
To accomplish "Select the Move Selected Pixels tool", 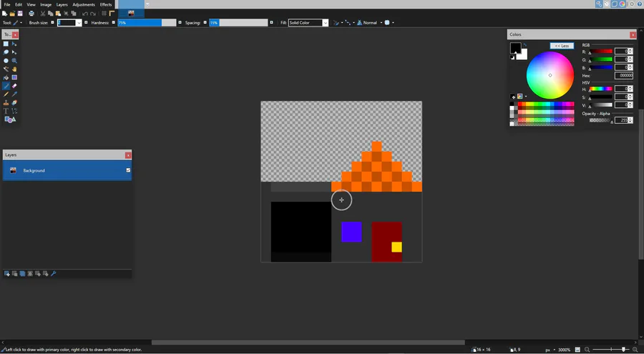I will (14, 44).
